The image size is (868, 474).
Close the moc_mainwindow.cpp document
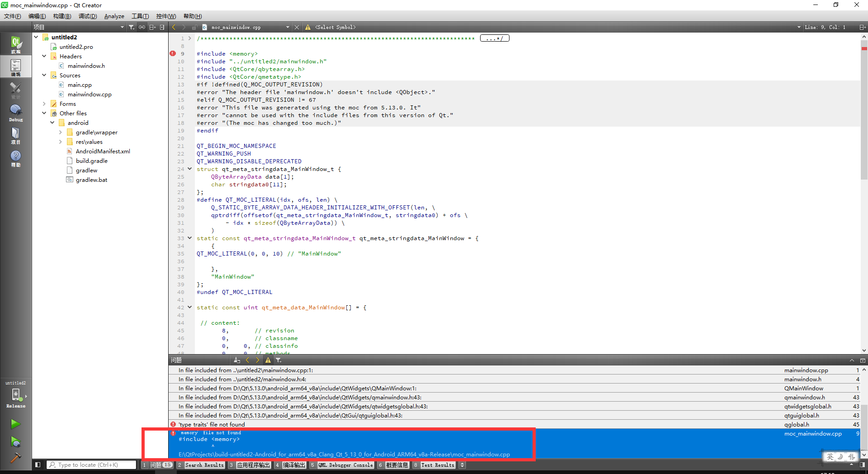click(297, 27)
